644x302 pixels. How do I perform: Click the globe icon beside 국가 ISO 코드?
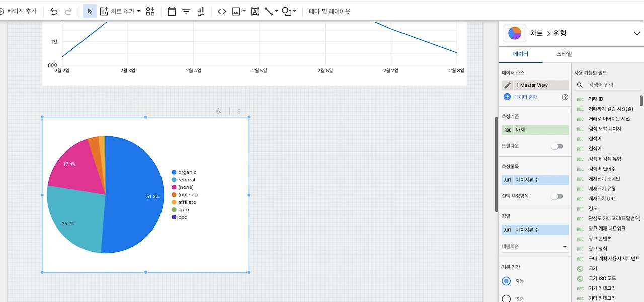tap(580, 278)
